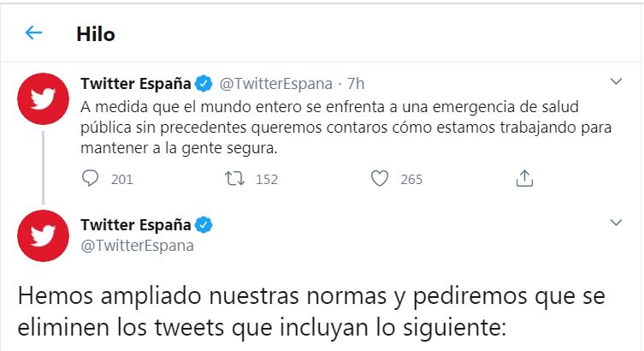Open the 7h timestamp link
Screen dimensions: 644x351
[x=355, y=83]
